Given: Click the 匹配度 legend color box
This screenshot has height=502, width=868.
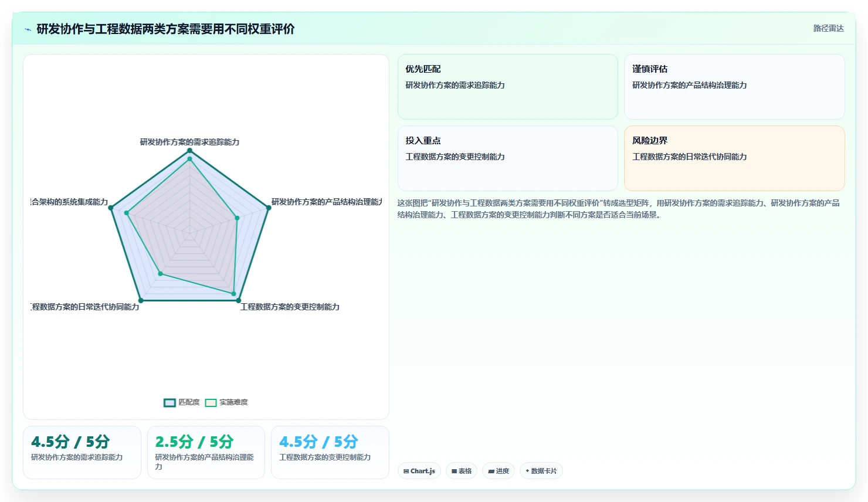Looking at the screenshot, I should point(169,402).
